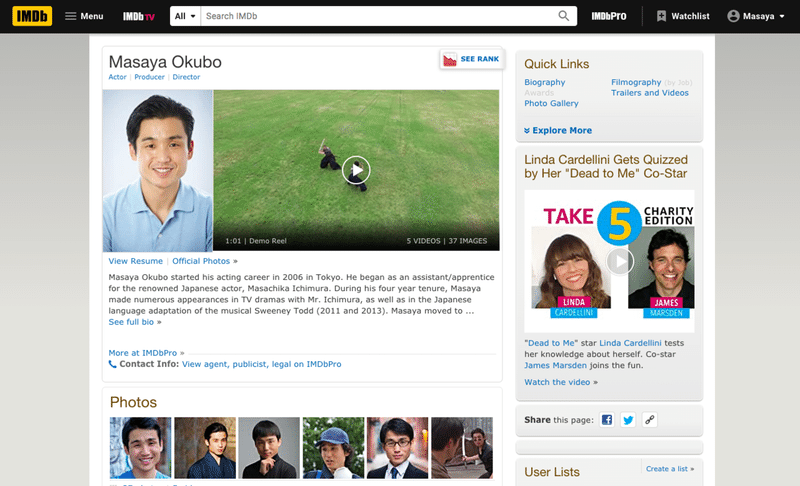
Task: Open first photo of smiling man outdoors
Action: 140,448
